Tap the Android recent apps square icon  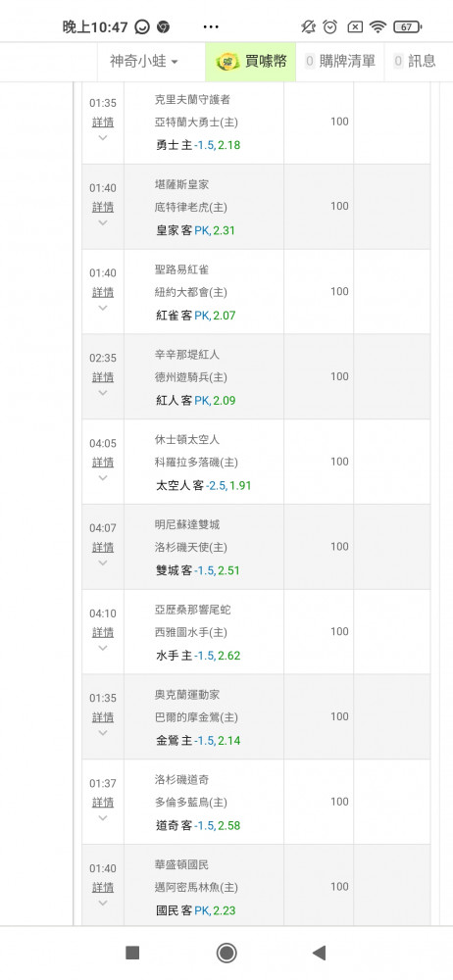coord(132,953)
